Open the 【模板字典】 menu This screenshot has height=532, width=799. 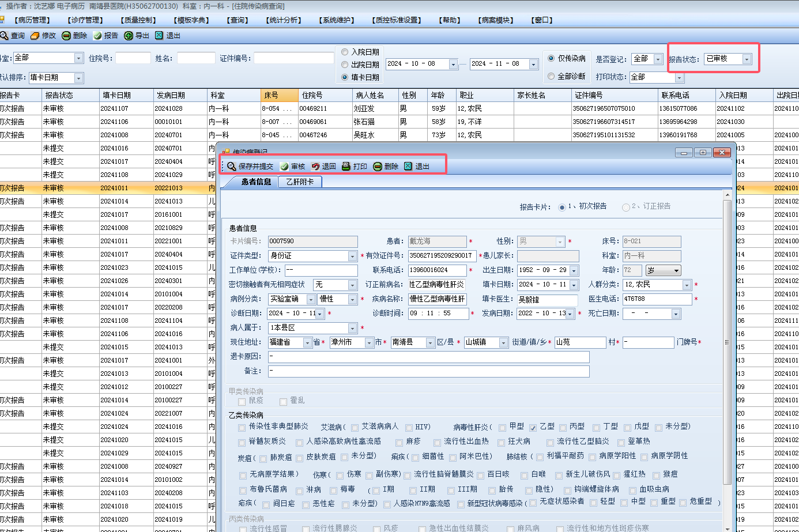pyautogui.click(x=192, y=20)
